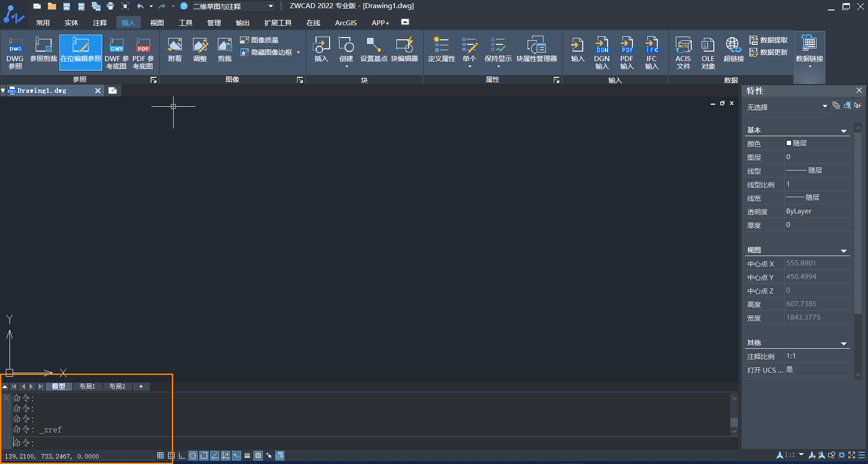Collapse the 视图 properties section
Image resolution: width=868 pixels, height=464 pixels.
[x=844, y=251]
